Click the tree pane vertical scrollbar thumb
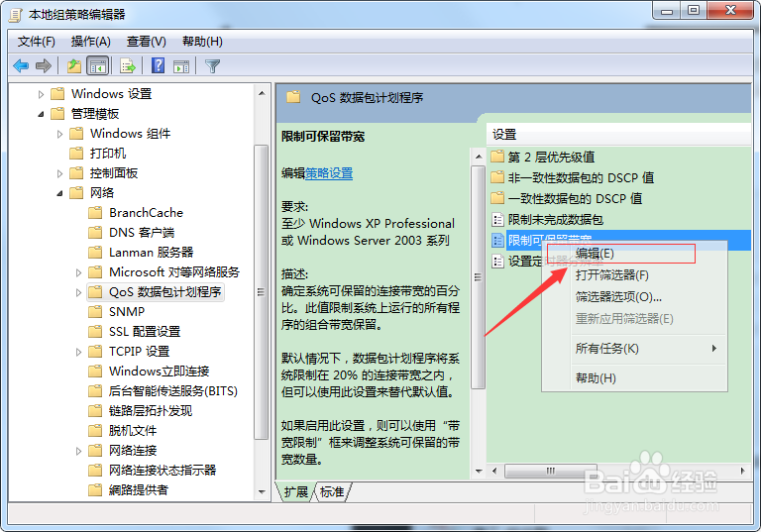 (262, 292)
